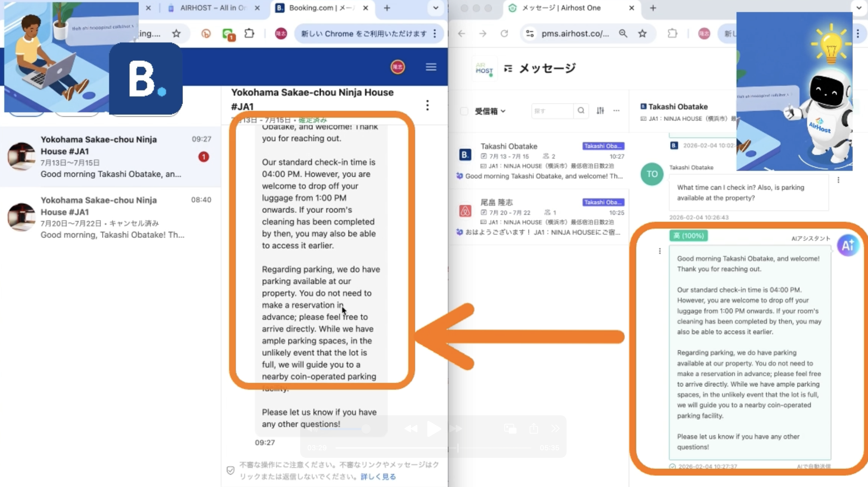Open the 受信箱 dropdown
Image resolution: width=868 pixels, height=487 pixels.
point(490,111)
